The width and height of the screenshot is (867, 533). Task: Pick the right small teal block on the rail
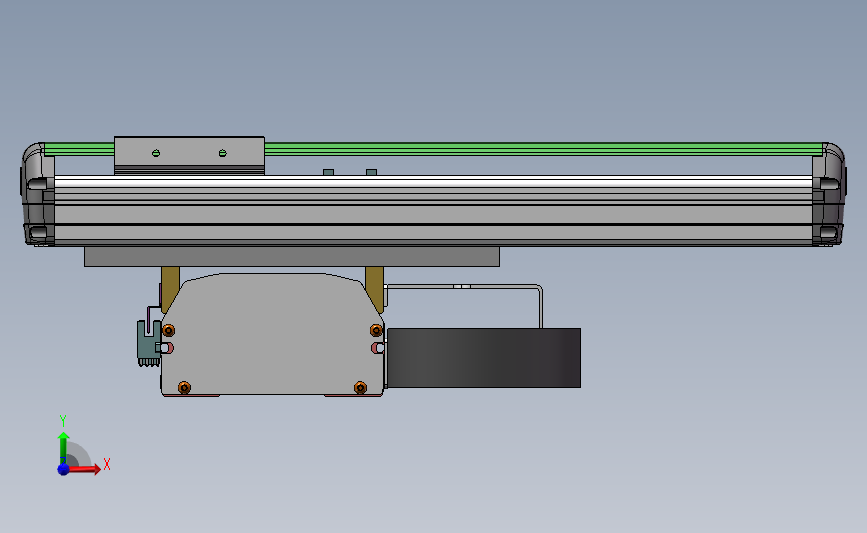pos(372,173)
